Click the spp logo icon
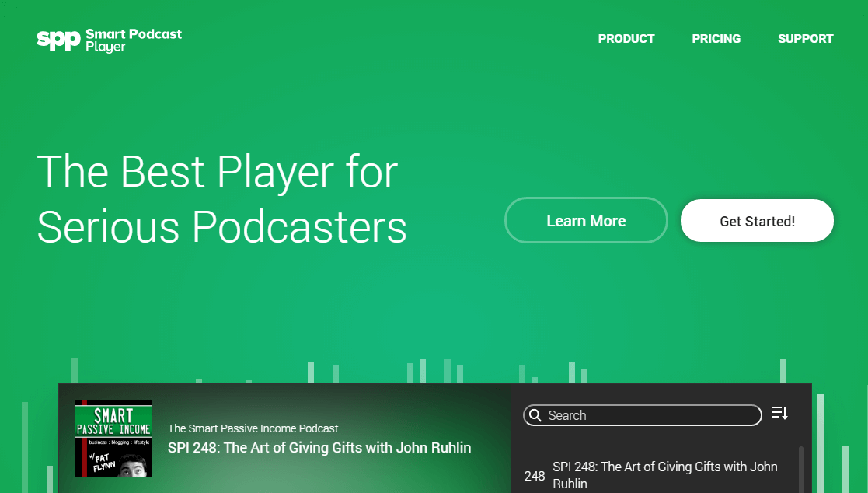Image resolution: width=868 pixels, height=493 pixels. tap(58, 40)
